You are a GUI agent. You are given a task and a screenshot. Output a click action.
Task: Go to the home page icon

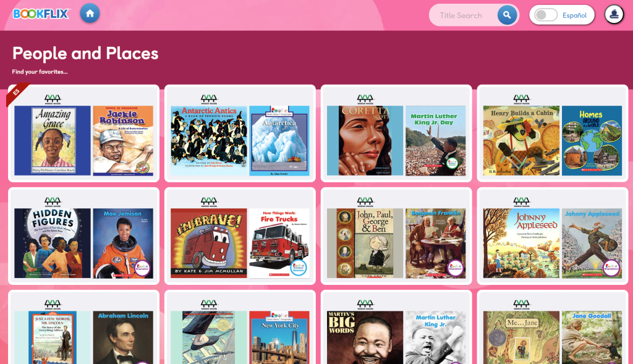pyautogui.click(x=90, y=14)
